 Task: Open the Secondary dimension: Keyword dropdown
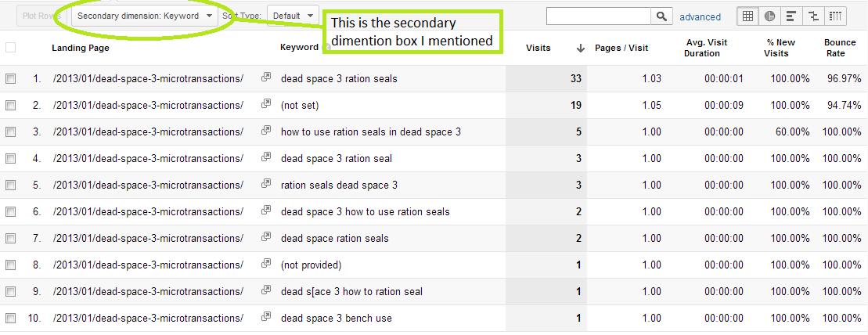click(x=145, y=15)
